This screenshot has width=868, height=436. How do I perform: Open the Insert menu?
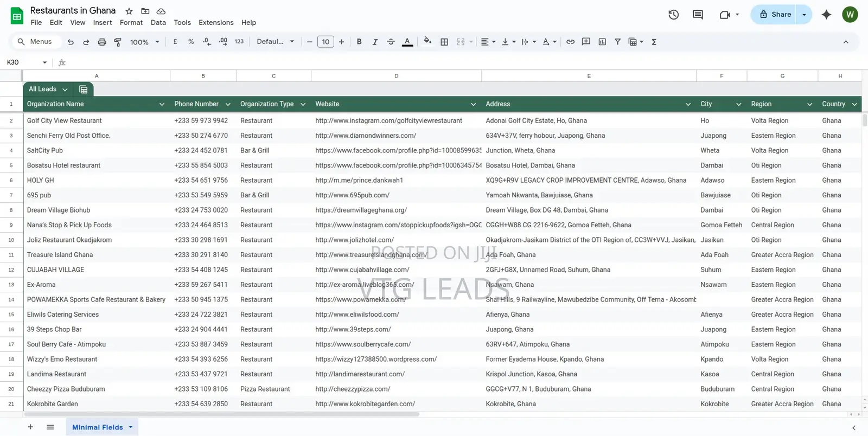tap(103, 23)
